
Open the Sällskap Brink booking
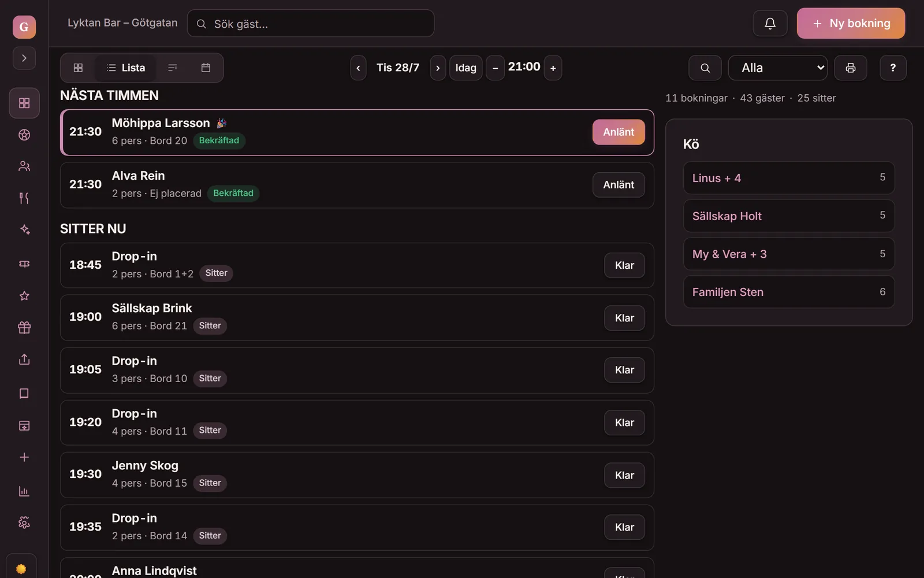(357, 318)
